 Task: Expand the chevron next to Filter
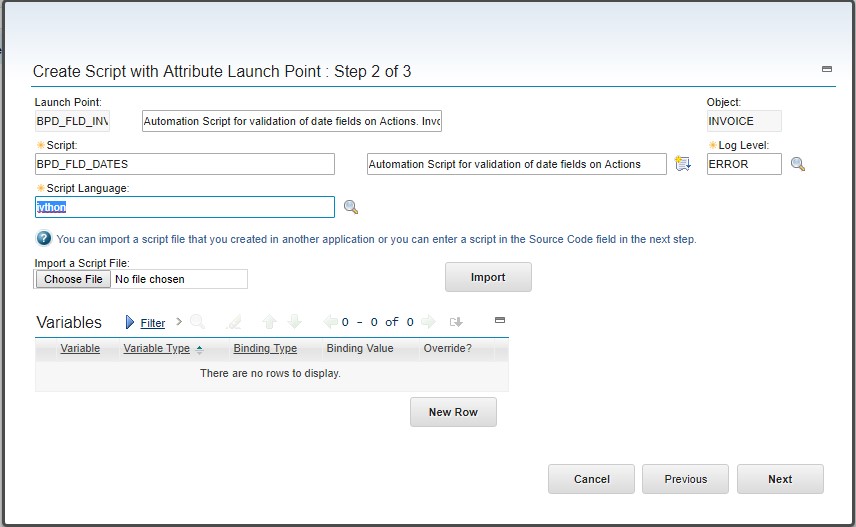[x=179, y=322]
